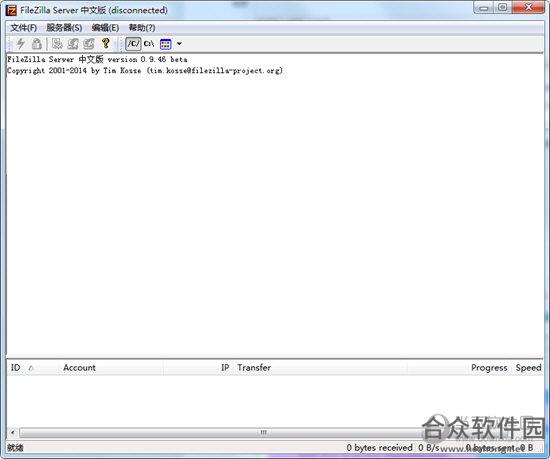550x459 pixels.
Task: Maximize the FileZilla Server window
Action: pos(503,8)
